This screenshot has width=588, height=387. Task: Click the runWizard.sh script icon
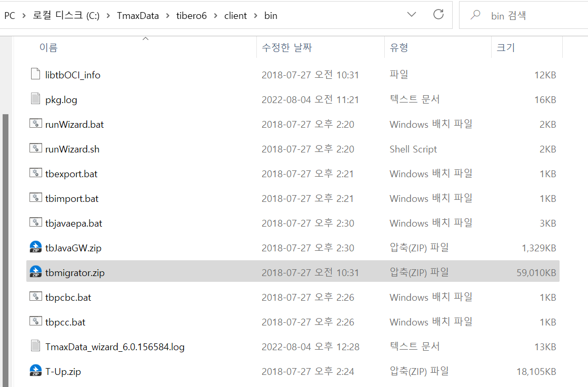point(36,148)
